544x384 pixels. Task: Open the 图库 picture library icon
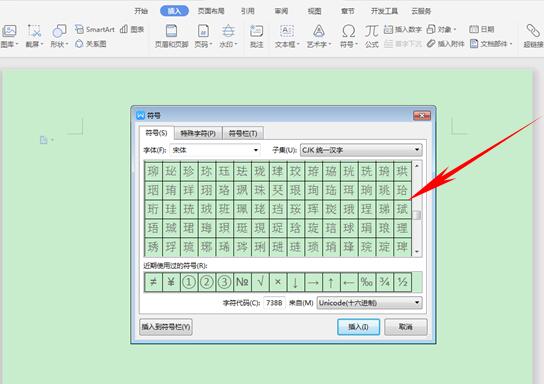(9, 31)
